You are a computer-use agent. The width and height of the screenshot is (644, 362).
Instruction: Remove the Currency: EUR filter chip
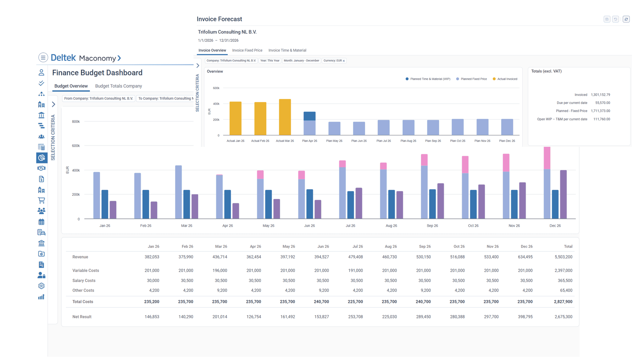(344, 61)
